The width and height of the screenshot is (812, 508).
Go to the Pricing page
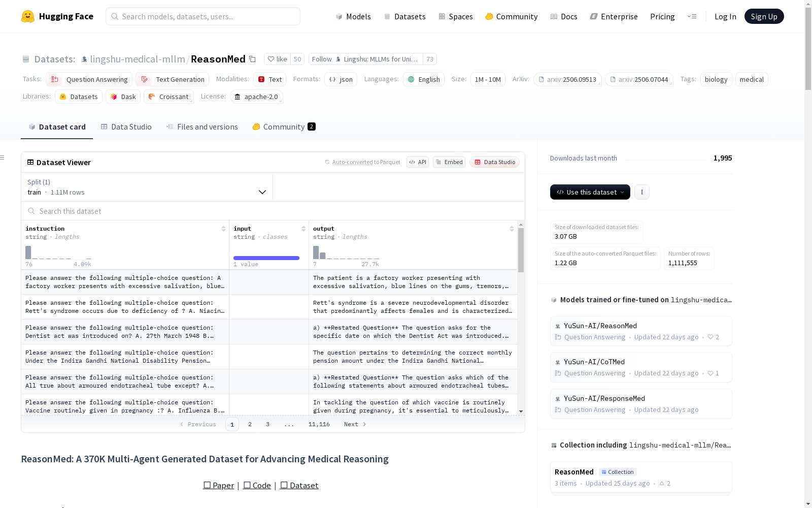[662, 16]
